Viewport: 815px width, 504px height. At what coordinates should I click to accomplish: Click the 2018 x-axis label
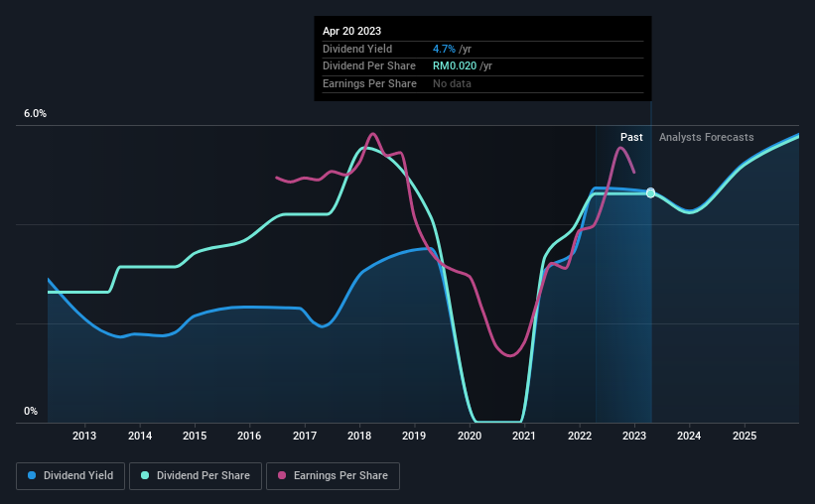click(x=359, y=436)
